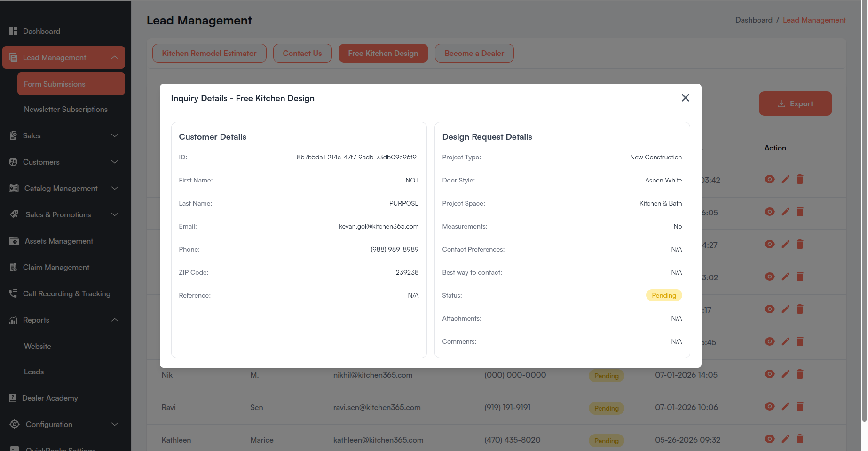
Task: Click the Call Recording & Tracking icon
Action: click(x=13, y=293)
